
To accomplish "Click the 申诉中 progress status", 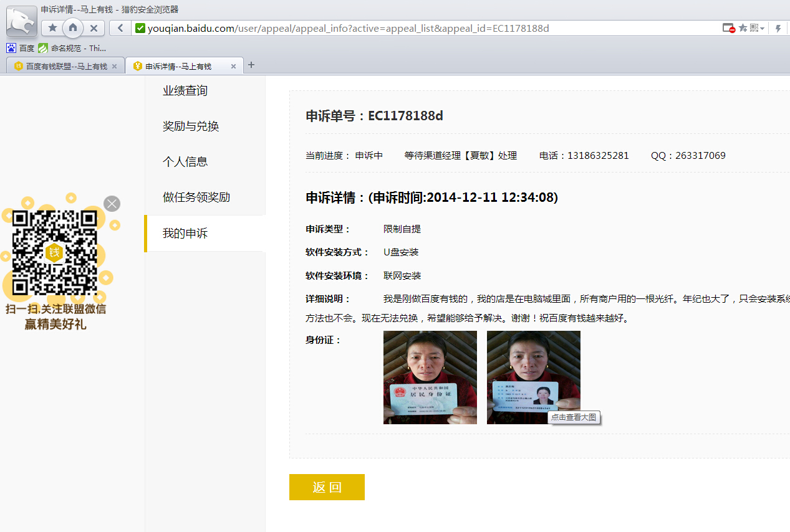I will (369, 156).
